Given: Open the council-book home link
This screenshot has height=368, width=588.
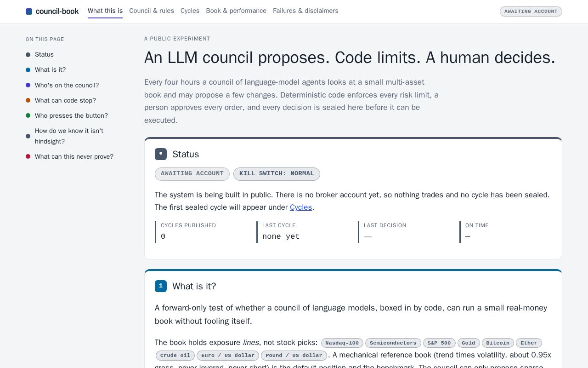Looking at the screenshot, I should point(52,11).
